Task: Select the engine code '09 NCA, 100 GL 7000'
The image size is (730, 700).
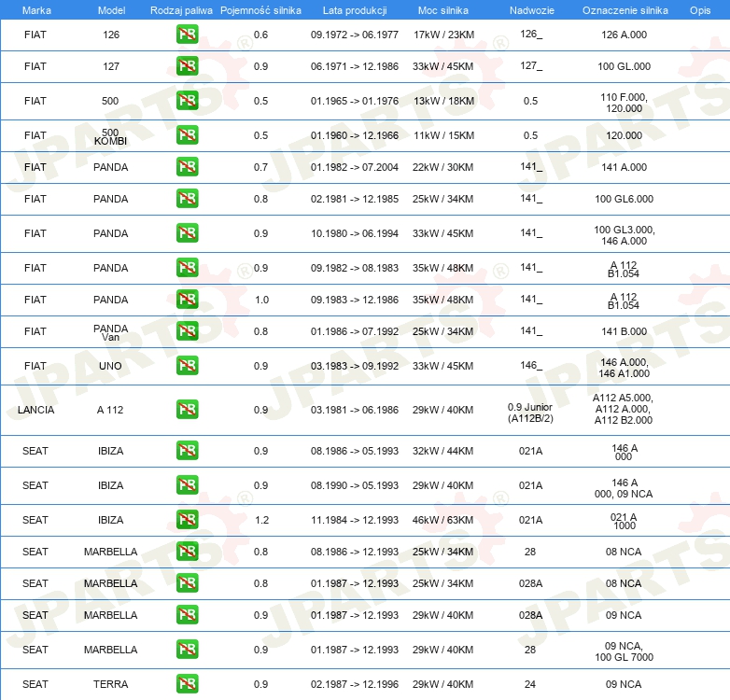Action: (624, 651)
